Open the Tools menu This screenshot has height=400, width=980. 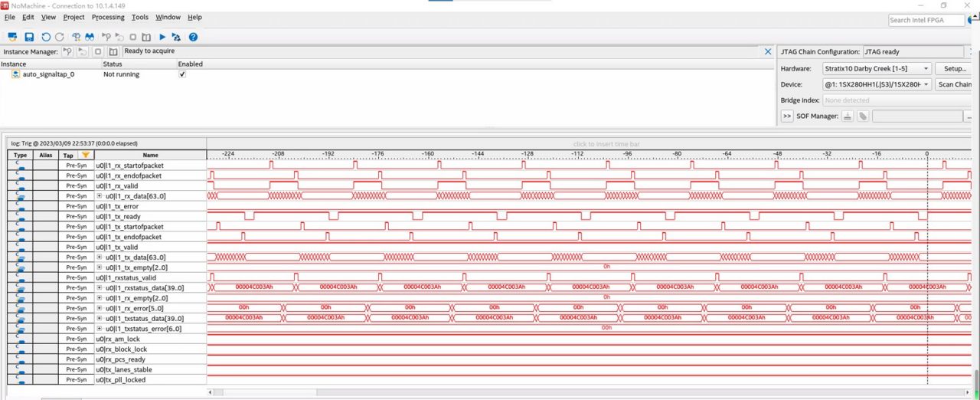tap(140, 17)
